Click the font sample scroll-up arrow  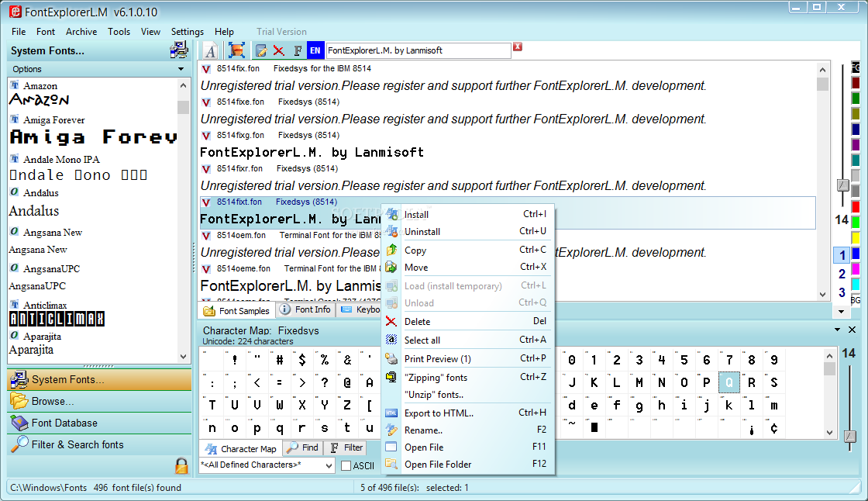pyautogui.click(x=822, y=70)
